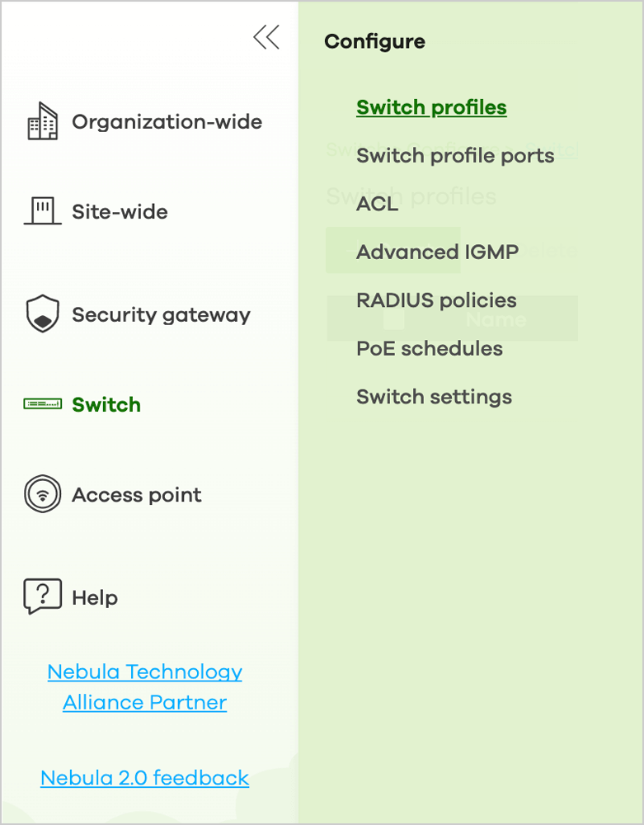Open RADIUS policies

pyautogui.click(x=436, y=300)
